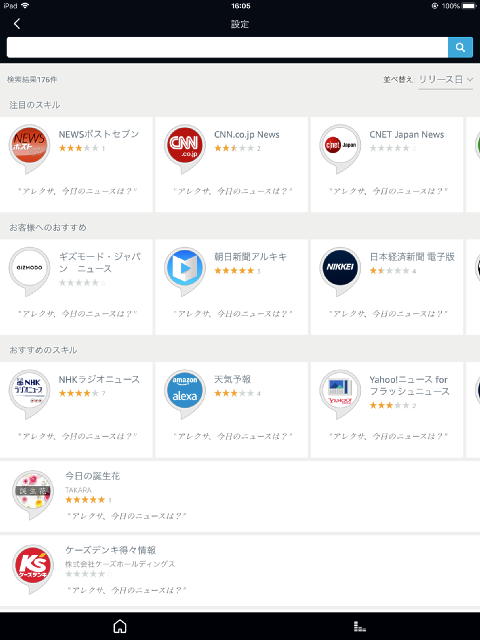
Task: Open the 今日の誕生花 skill title
Action: pos(93,476)
